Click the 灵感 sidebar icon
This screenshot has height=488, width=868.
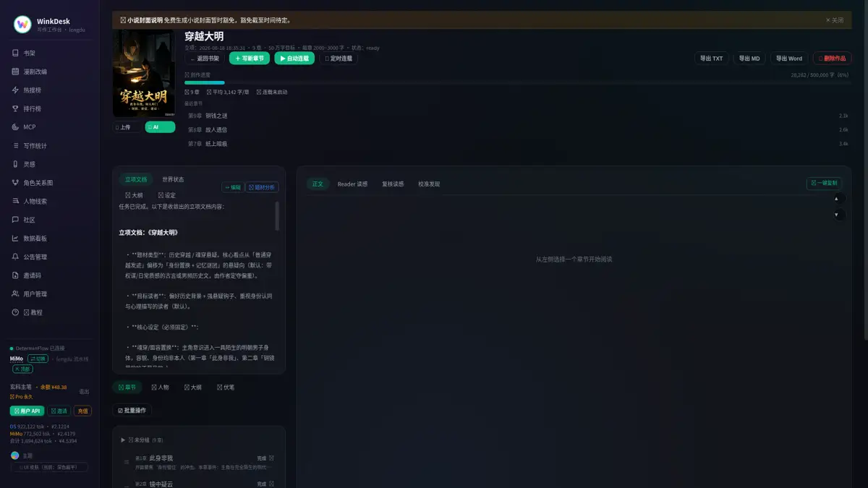[15, 164]
